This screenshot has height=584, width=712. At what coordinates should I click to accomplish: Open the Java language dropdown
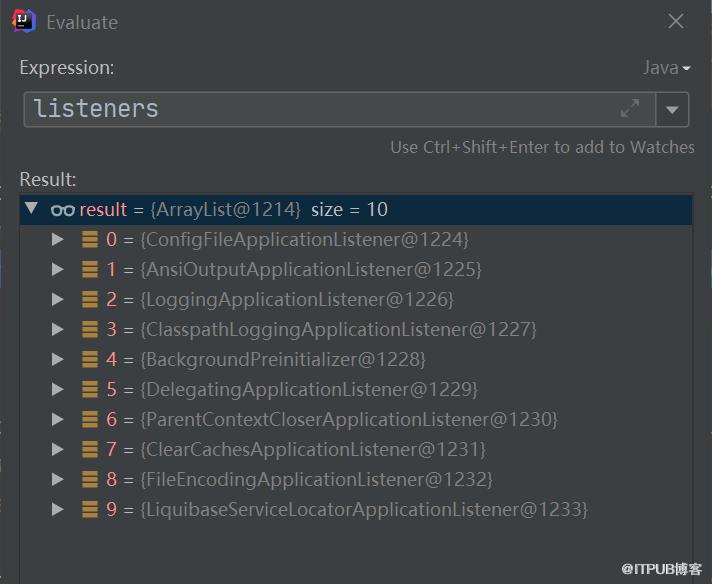tap(666, 68)
